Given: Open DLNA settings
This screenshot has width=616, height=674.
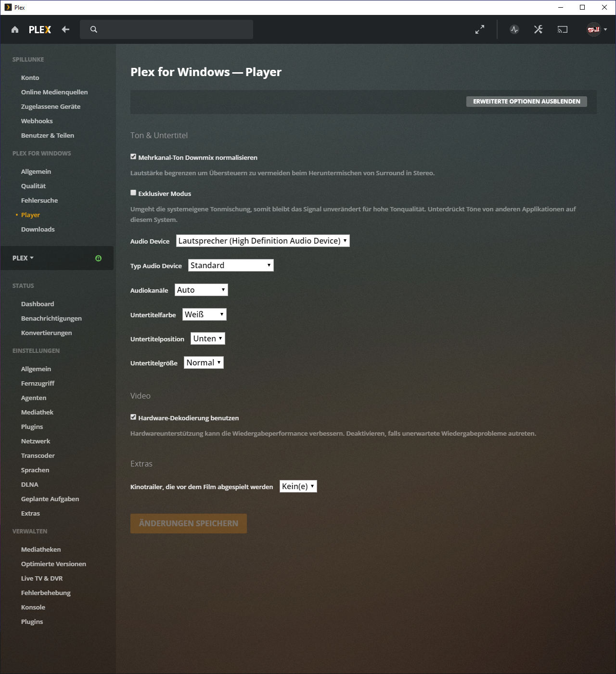Looking at the screenshot, I should coord(30,484).
